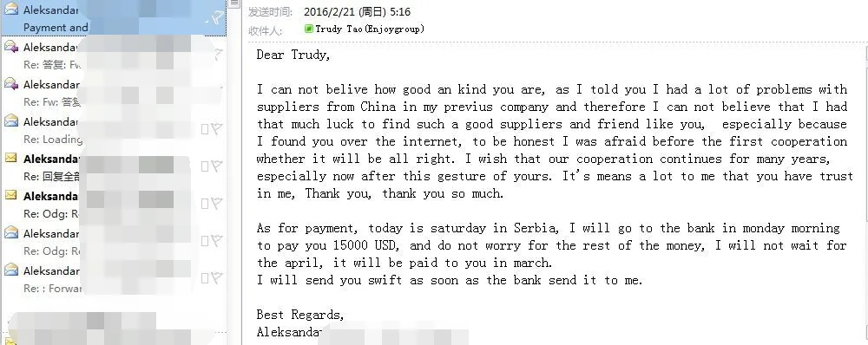
Task: Select the 'Payment and' email from Aleksandar
Action: pyautogui.click(x=114, y=18)
